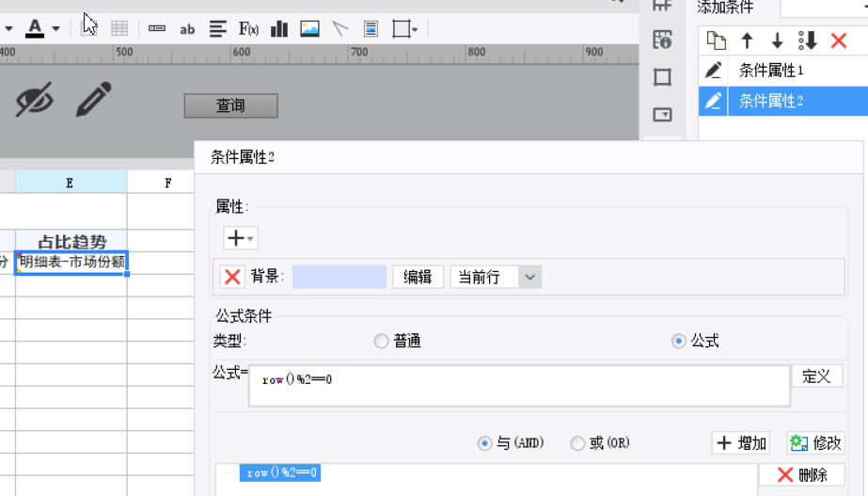This screenshot has width=868, height=496.
Task: Move condition down with down arrow
Action: click(777, 40)
